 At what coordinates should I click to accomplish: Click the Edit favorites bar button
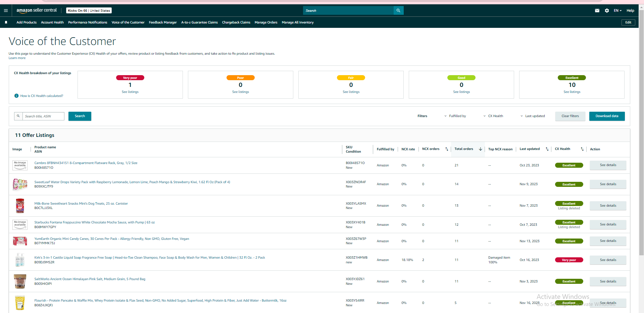click(628, 22)
